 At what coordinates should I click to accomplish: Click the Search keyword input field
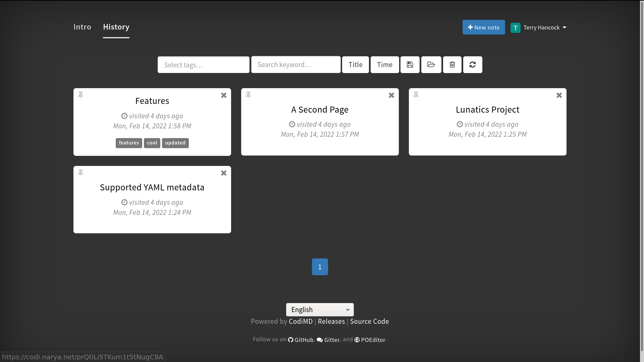296,65
